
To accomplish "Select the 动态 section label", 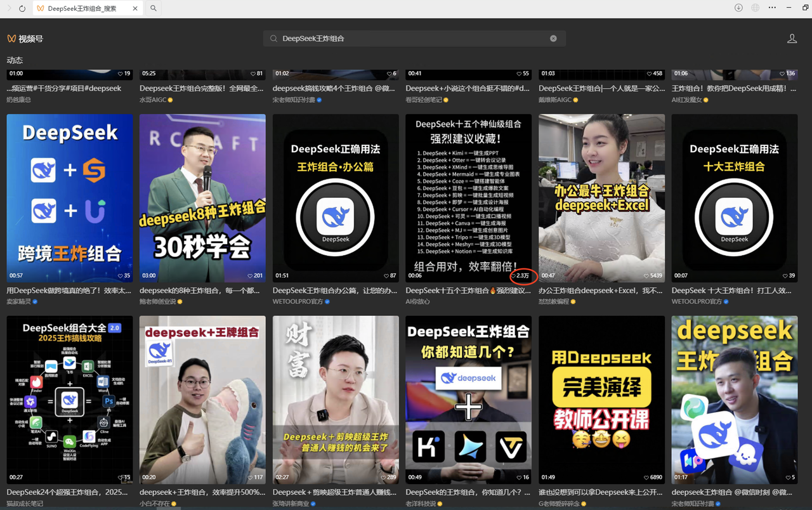I will (15, 60).
